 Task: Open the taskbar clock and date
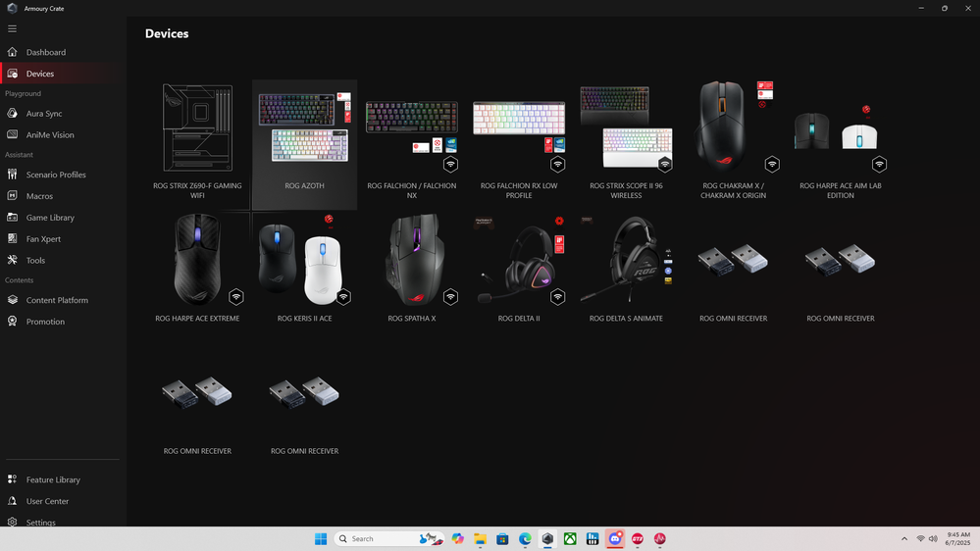[x=958, y=538]
